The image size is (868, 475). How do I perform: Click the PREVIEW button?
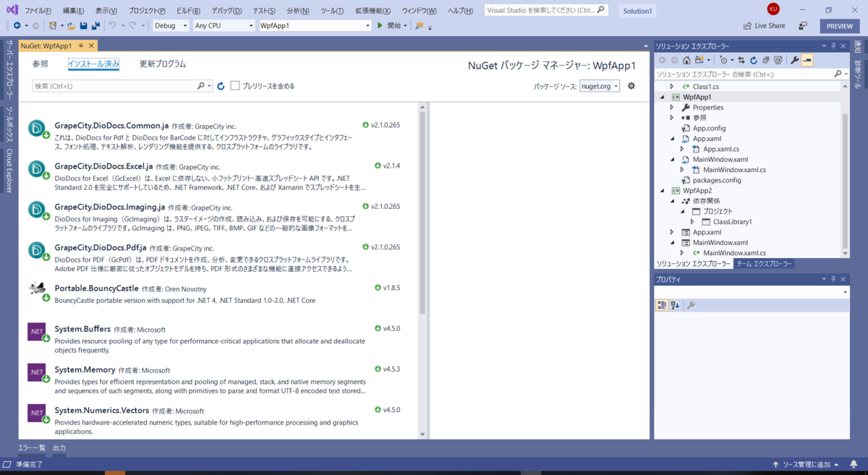click(x=840, y=25)
